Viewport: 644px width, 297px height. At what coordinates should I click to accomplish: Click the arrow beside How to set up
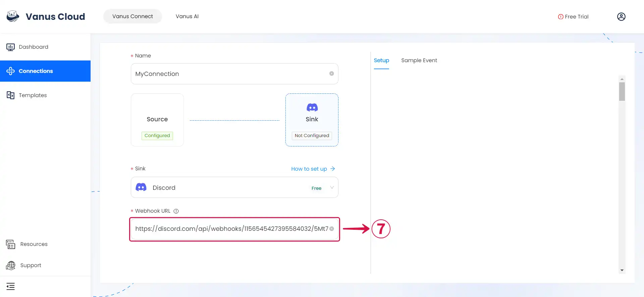click(332, 169)
